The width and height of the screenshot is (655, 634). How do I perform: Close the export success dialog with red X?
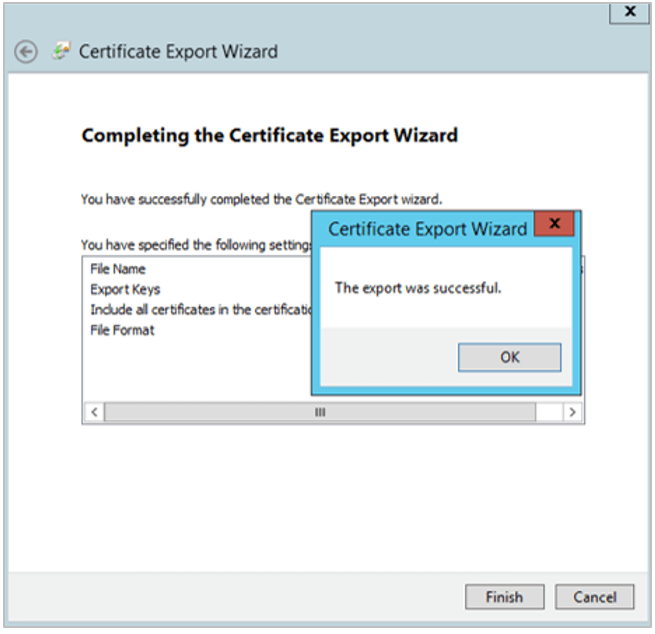point(554,225)
